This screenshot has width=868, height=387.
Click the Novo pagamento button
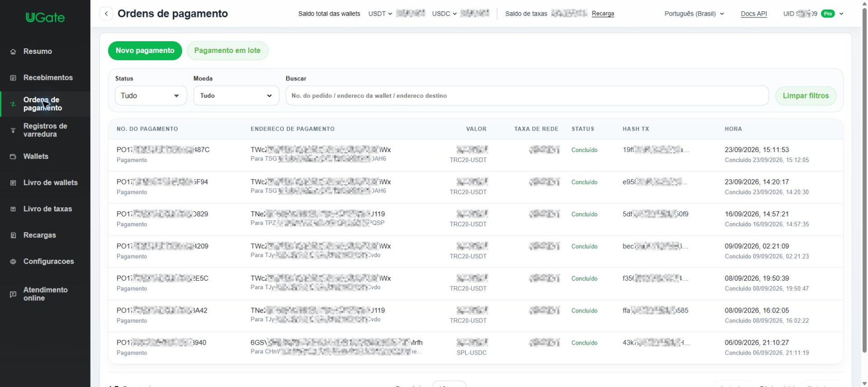point(145,50)
